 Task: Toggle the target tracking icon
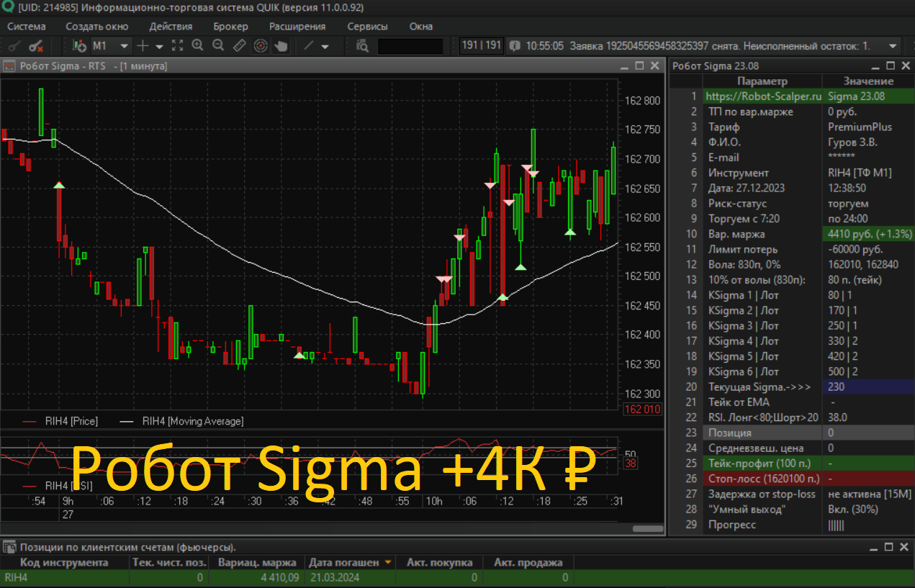tap(261, 45)
